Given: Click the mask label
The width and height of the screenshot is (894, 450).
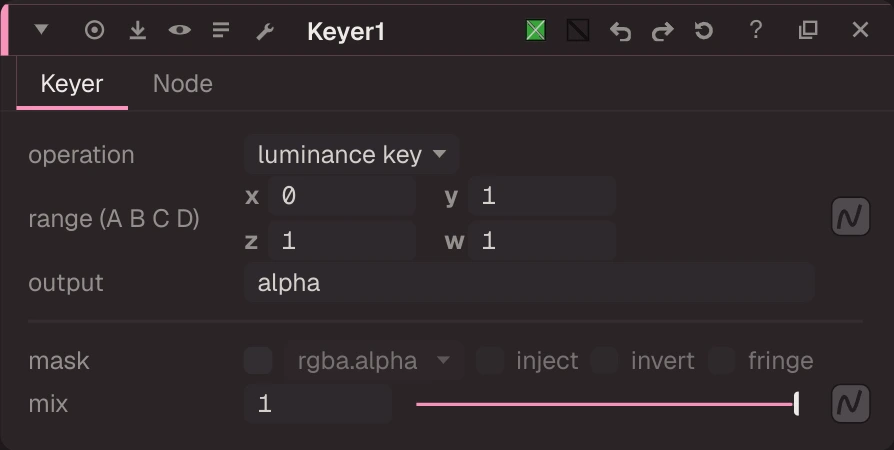Looking at the screenshot, I should pos(59,360).
